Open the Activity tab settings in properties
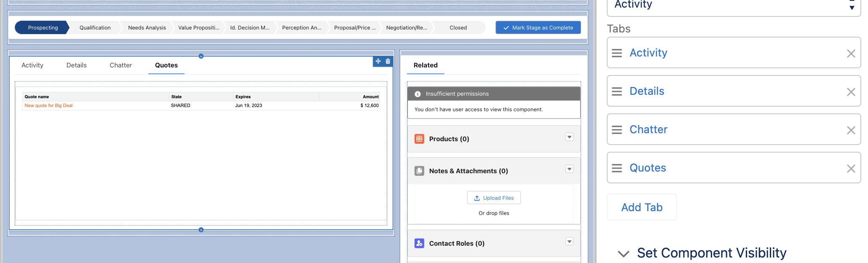Viewport: 868px width, 263px height. 648,53
